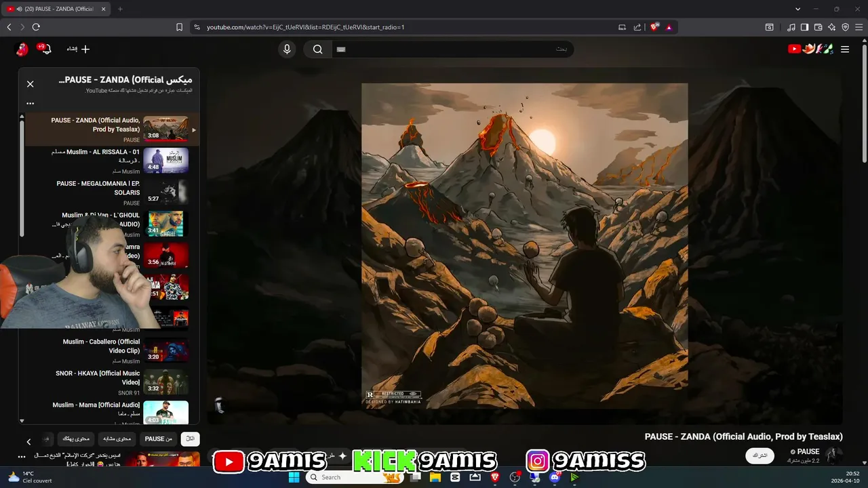The image size is (868, 488).
Task: Open the Brave VPN shield icon
Action: [x=845, y=27]
